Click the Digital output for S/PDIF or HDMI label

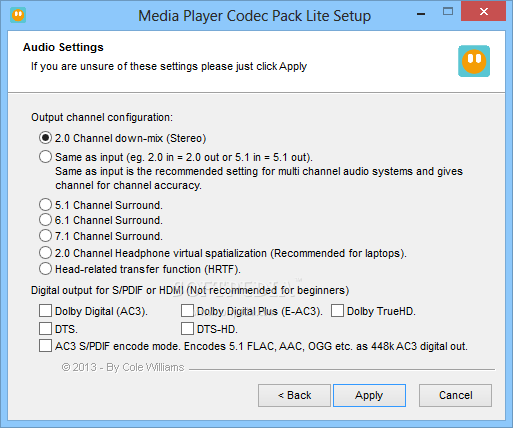[x=190, y=291]
